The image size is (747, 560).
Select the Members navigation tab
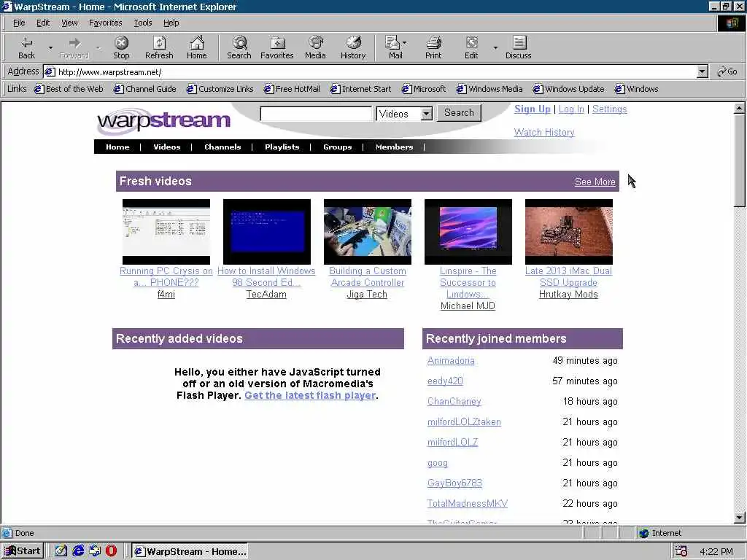(x=394, y=147)
